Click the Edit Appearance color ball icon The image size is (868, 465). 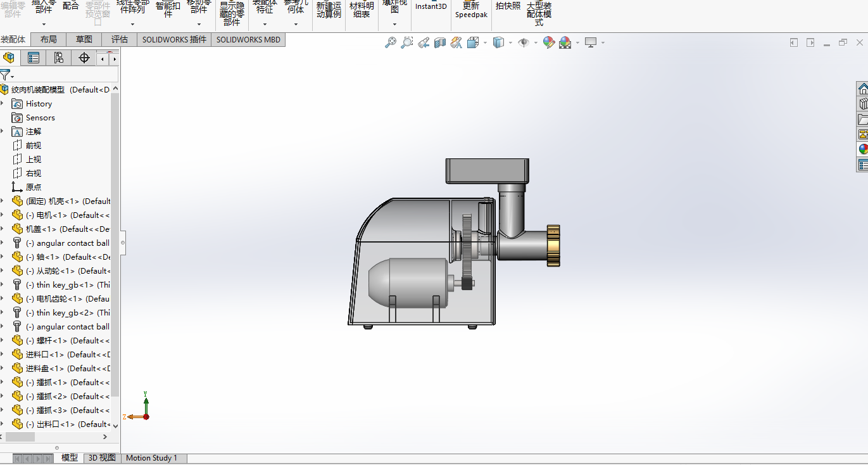(x=549, y=42)
